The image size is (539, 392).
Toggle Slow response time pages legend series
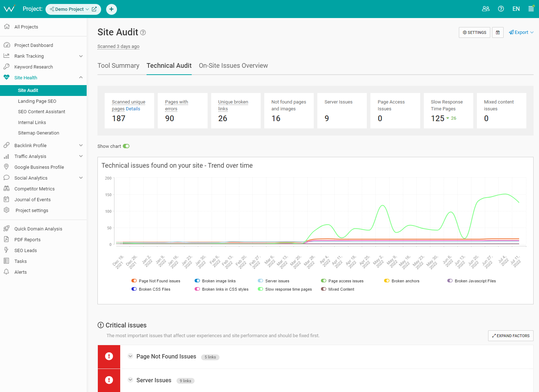click(260, 289)
